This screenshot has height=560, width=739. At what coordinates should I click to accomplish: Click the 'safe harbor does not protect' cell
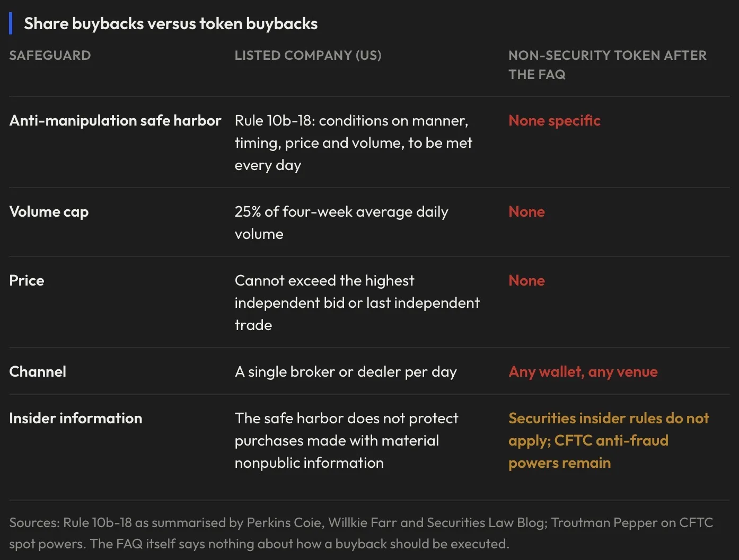pos(346,440)
